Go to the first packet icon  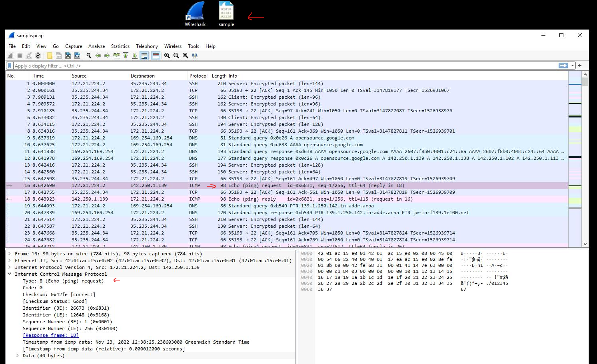(x=126, y=56)
